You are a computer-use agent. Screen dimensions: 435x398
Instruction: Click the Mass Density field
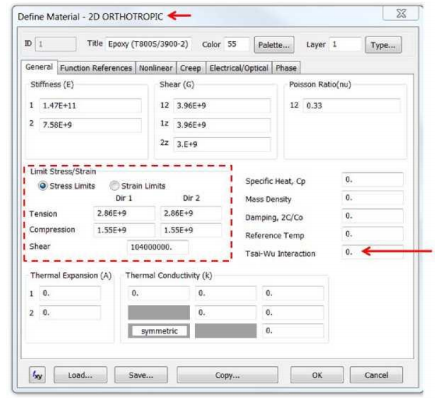[373, 198]
